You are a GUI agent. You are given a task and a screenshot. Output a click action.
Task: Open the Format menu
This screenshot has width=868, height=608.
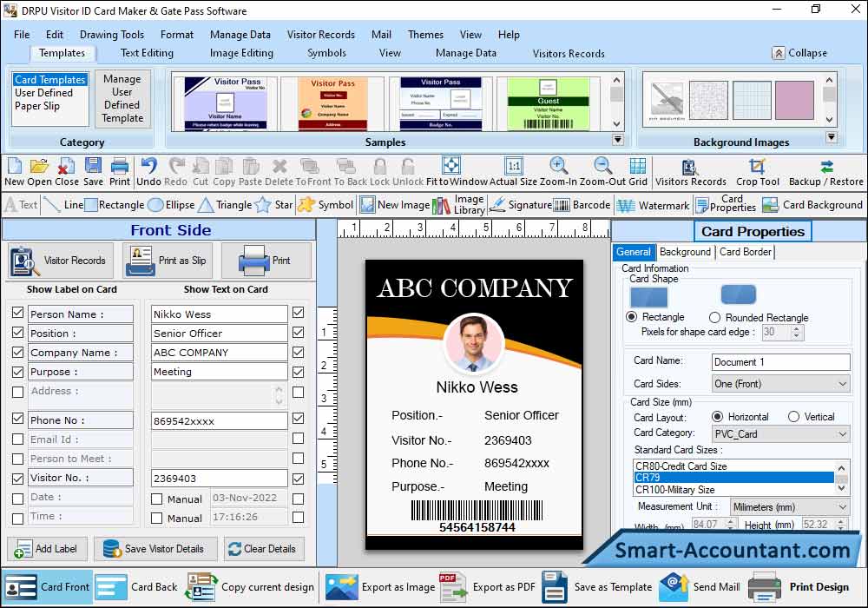(x=176, y=35)
